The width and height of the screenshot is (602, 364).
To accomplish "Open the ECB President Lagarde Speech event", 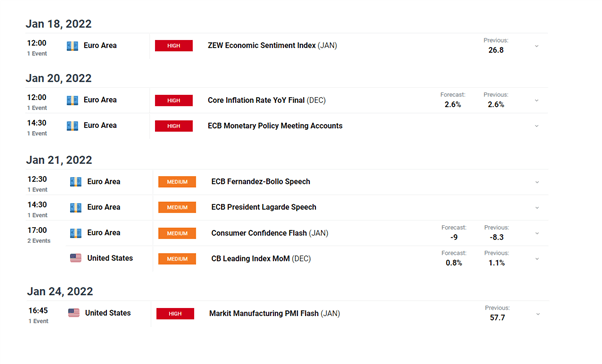I will (x=264, y=207).
